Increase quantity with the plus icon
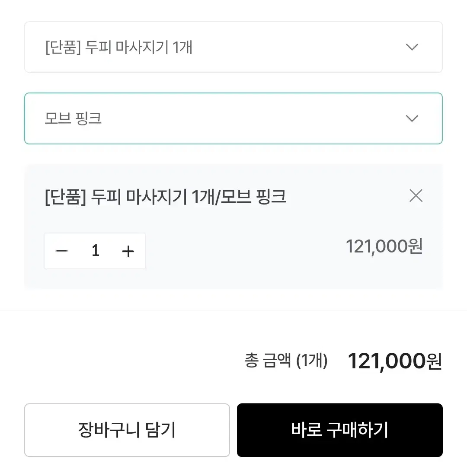Image resolution: width=467 pixels, height=476 pixels. (128, 251)
